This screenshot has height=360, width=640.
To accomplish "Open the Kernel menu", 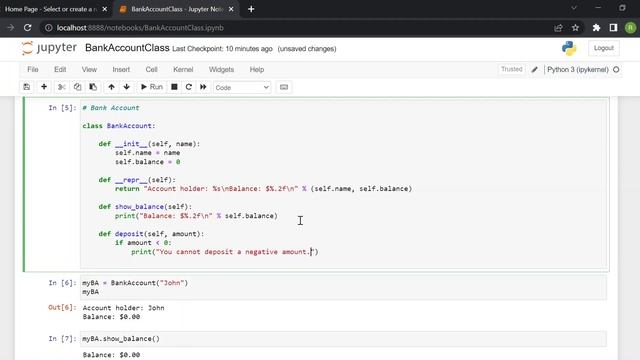I will tap(183, 69).
